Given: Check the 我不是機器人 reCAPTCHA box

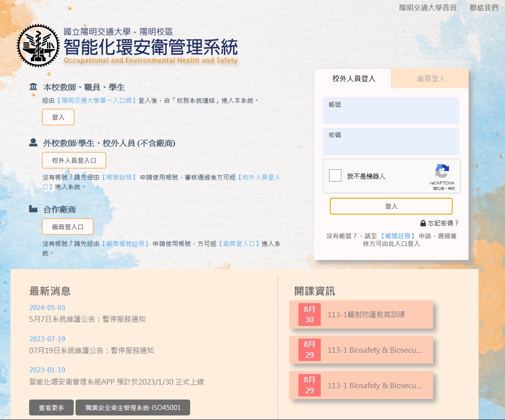Looking at the screenshot, I should point(335,176).
